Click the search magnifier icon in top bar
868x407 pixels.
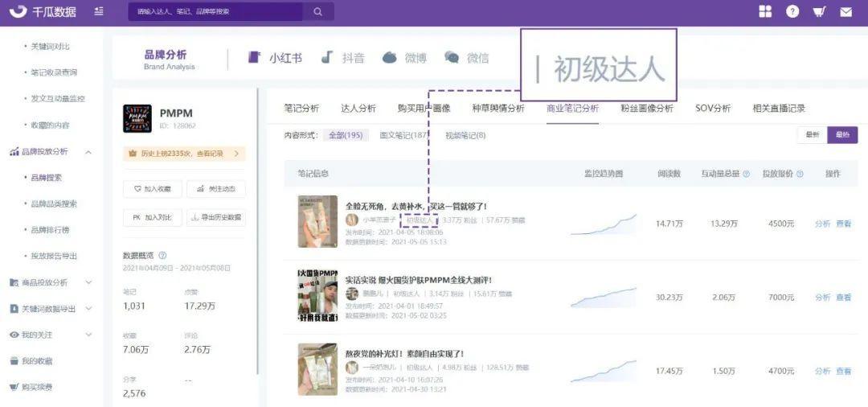tap(318, 12)
